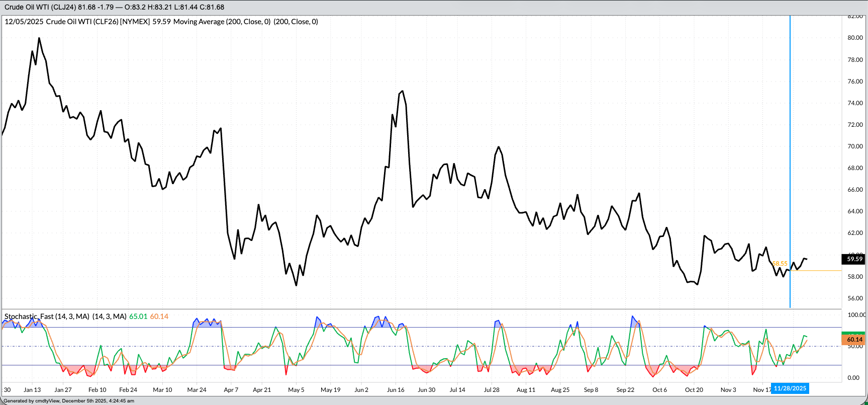Click the Jan 13 date on time axis
Screen dimensions: 868x405
(32, 390)
